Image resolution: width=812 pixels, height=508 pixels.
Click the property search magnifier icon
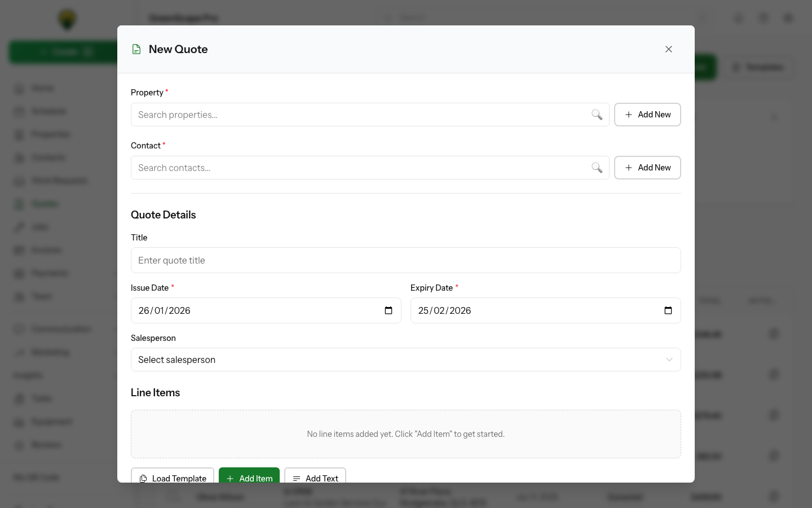pyautogui.click(x=597, y=115)
